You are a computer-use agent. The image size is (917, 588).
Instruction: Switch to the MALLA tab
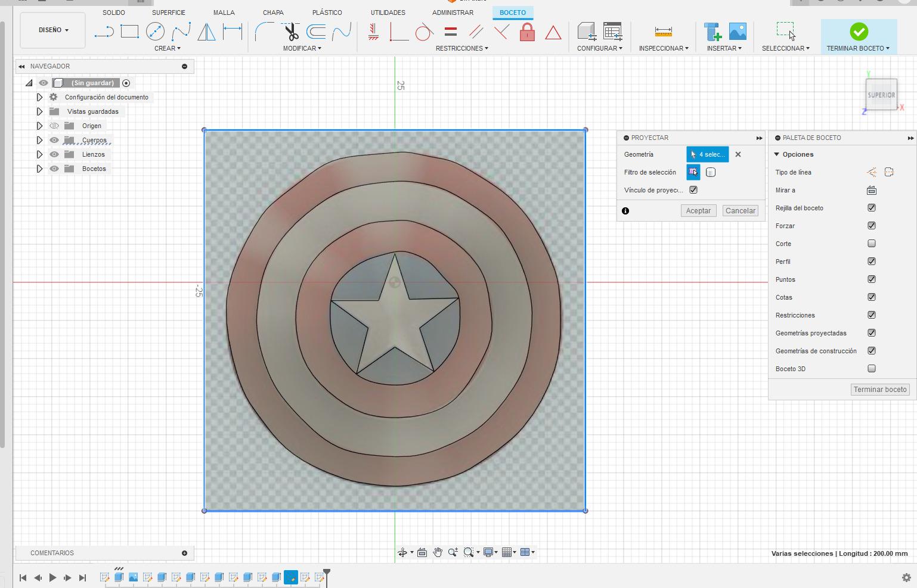pos(224,13)
